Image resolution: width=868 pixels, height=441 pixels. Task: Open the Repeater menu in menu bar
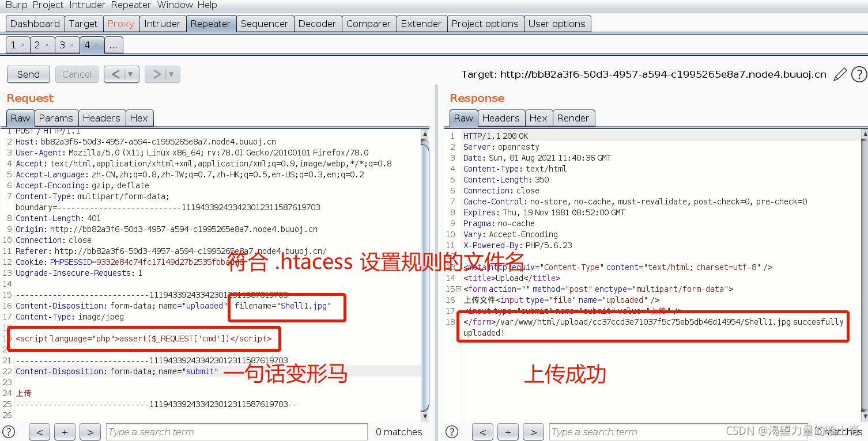[x=130, y=5]
